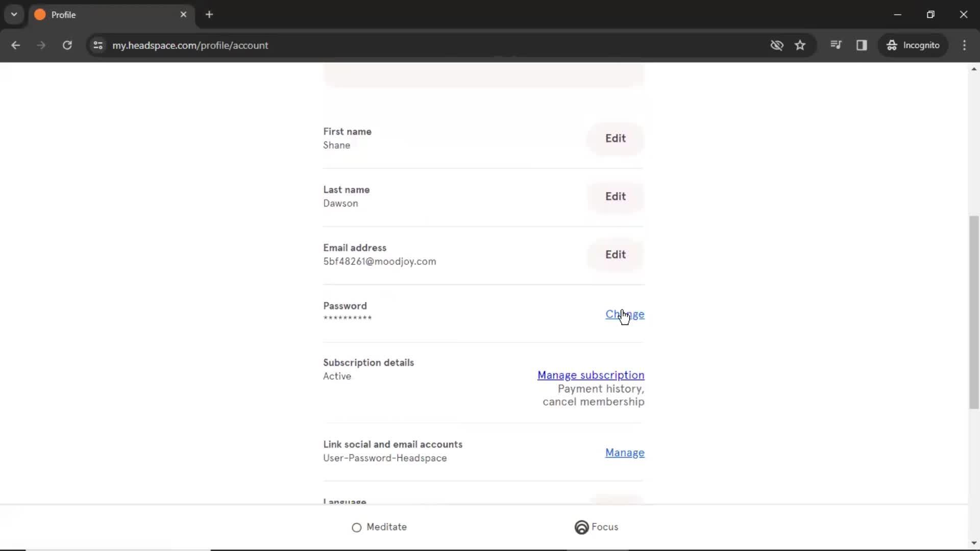Expand the tab search dropdown arrow
Screen dimensions: 980x551
(14, 14)
